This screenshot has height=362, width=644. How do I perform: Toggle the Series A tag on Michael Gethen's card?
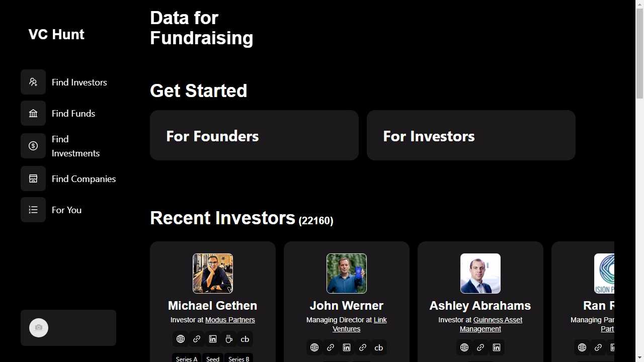click(187, 359)
